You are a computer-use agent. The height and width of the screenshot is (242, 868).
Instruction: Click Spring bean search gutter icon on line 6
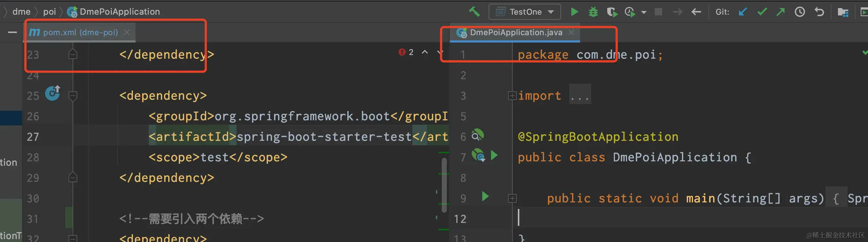(477, 135)
